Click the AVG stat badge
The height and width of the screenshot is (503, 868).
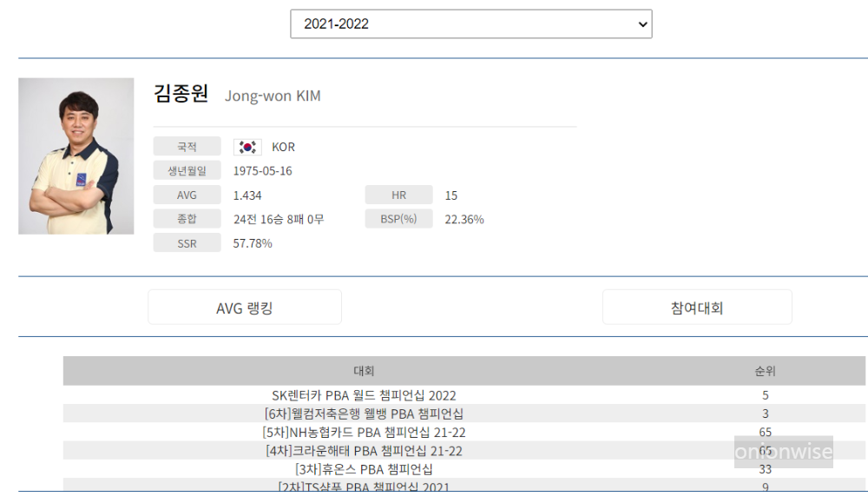coord(186,195)
